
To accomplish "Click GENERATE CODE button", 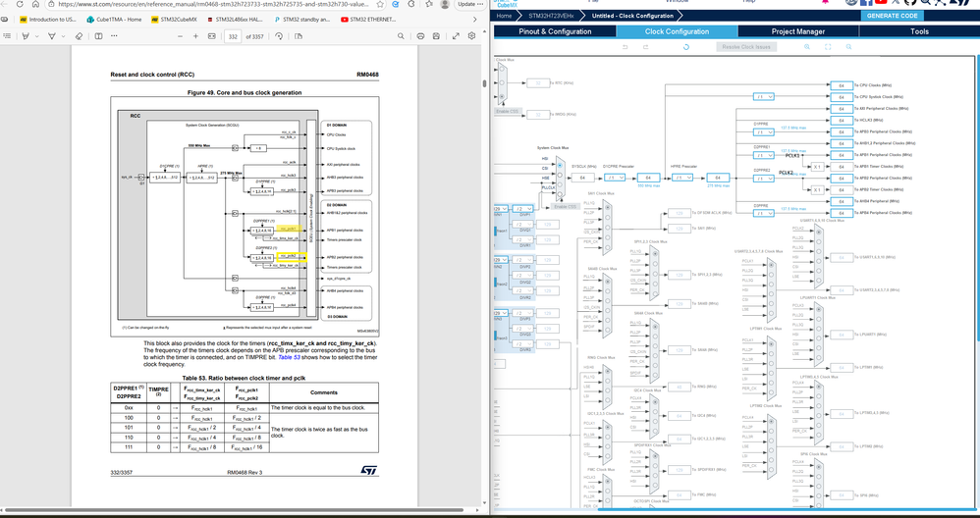I will click(893, 16).
